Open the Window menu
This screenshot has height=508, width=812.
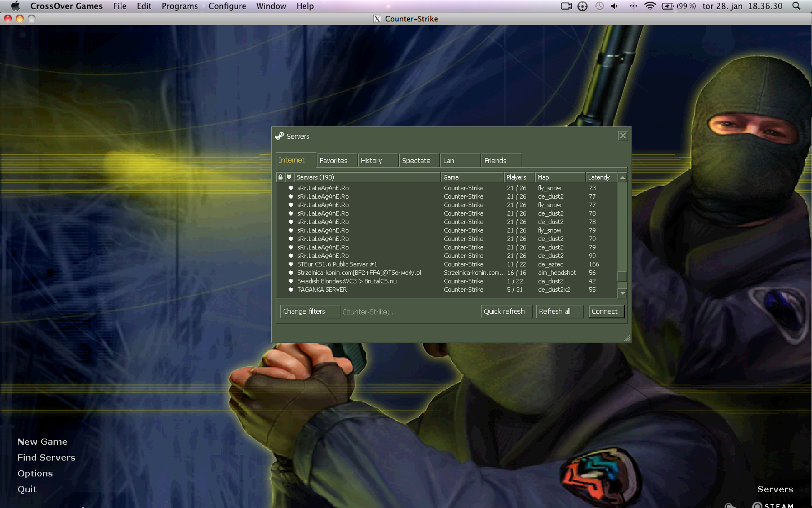(x=271, y=6)
